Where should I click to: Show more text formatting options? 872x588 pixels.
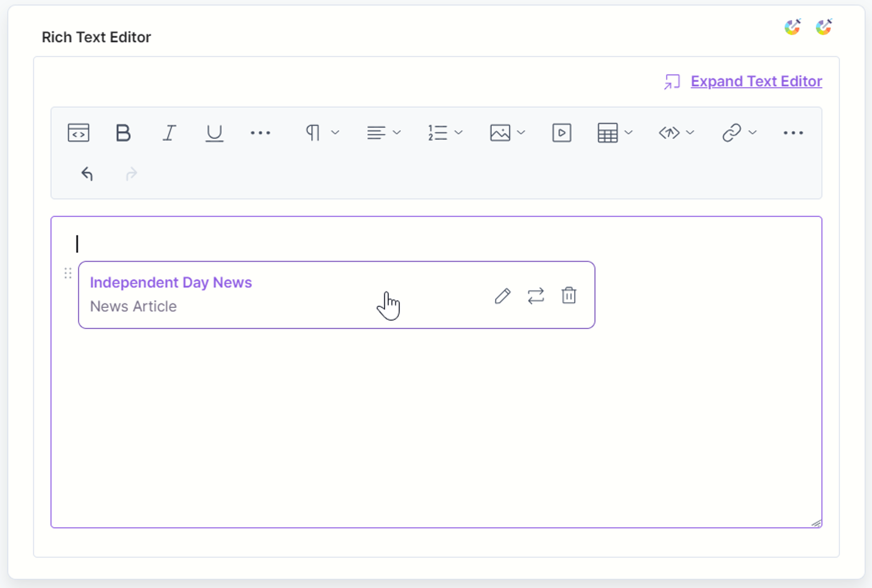tap(260, 133)
